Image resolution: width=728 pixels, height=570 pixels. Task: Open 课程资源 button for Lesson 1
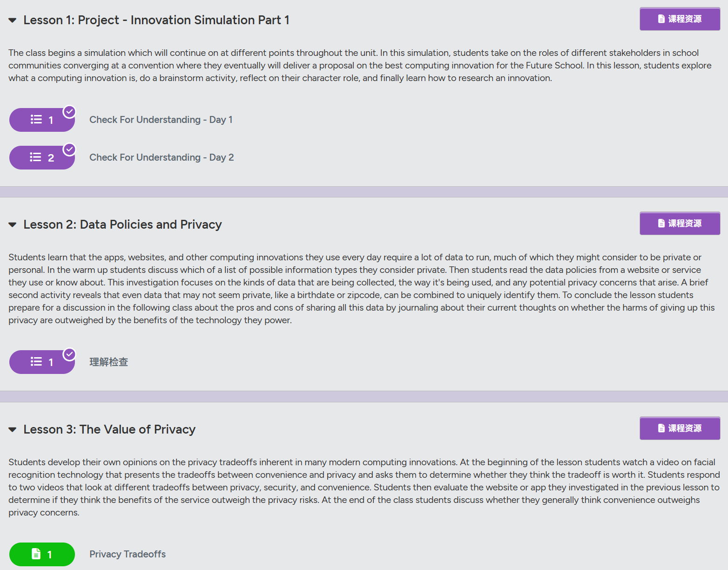680,19
